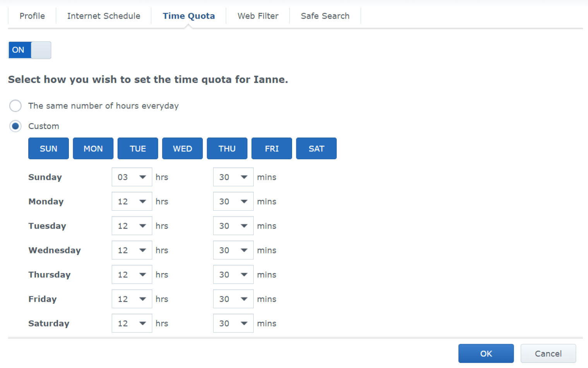
Task: Open Sunday minutes dropdown
Action: pyautogui.click(x=233, y=177)
